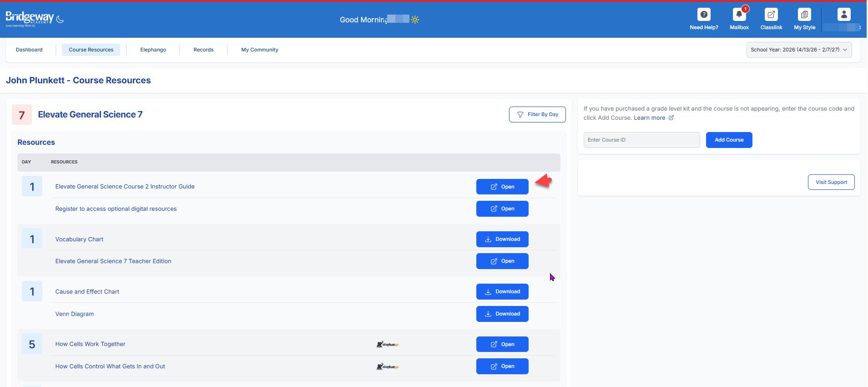Open the Need Help question mark icon

tap(704, 15)
